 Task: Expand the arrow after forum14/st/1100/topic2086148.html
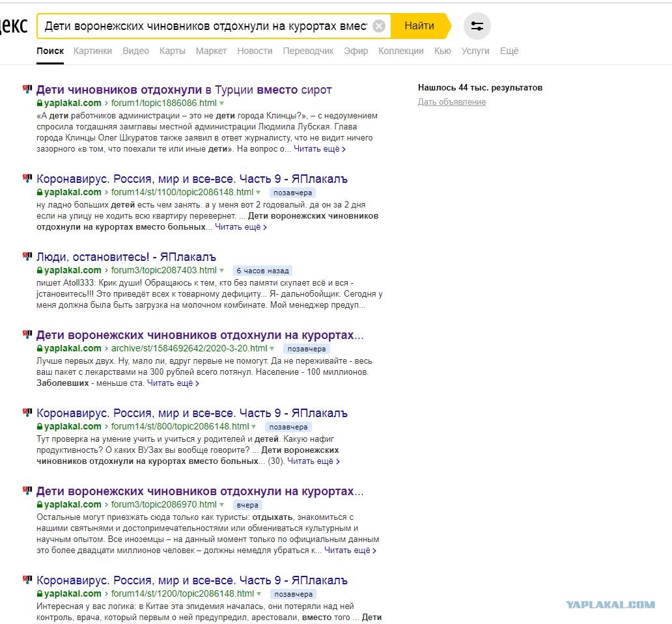coord(258,193)
